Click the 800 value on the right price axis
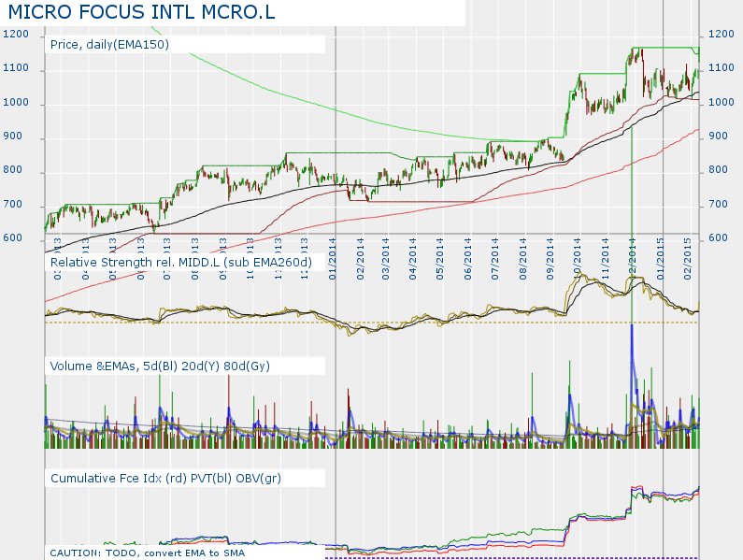The height and width of the screenshot is (560, 743). 719,170
